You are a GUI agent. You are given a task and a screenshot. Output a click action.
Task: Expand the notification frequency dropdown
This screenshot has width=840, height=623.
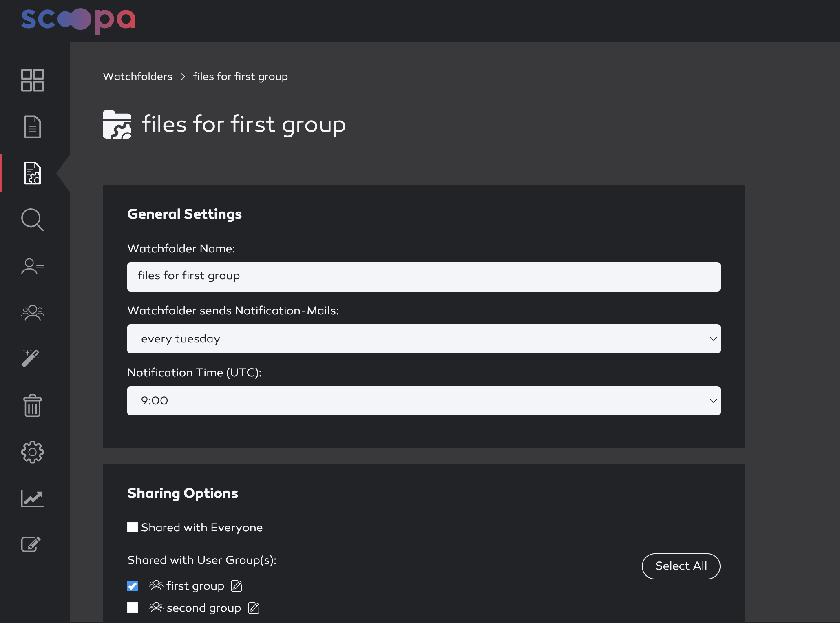point(424,338)
